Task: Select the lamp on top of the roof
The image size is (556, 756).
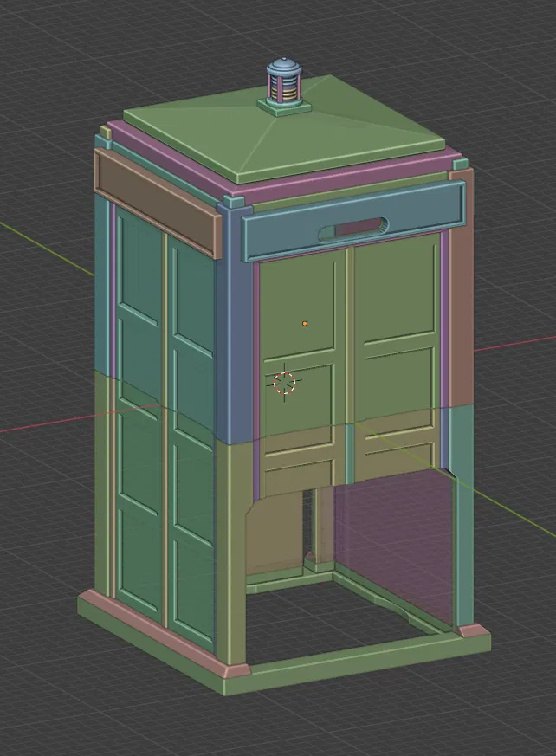Action: [285, 81]
